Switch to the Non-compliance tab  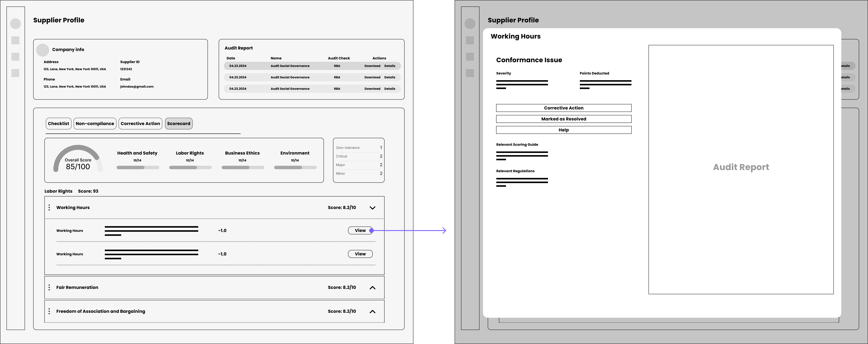95,124
